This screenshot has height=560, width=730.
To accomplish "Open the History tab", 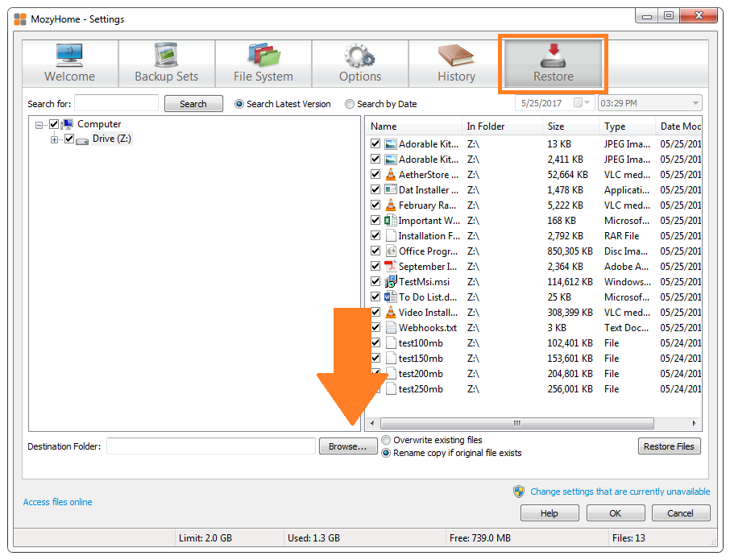I will coord(456,64).
